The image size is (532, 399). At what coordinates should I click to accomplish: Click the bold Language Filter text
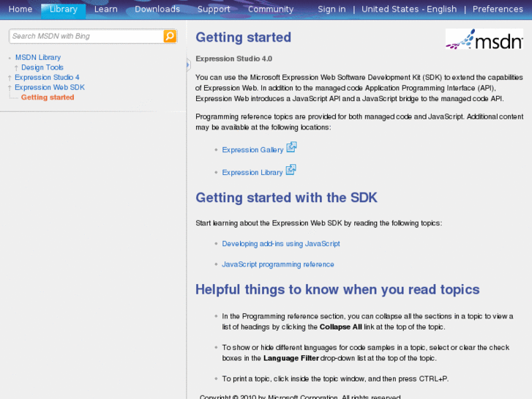(x=291, y=358)
